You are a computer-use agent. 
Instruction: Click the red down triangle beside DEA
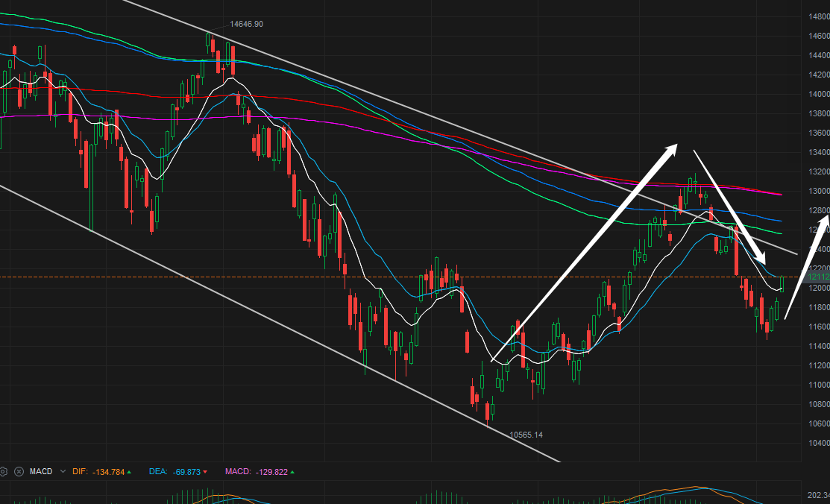pyautogui.click(x=205, y=472)
